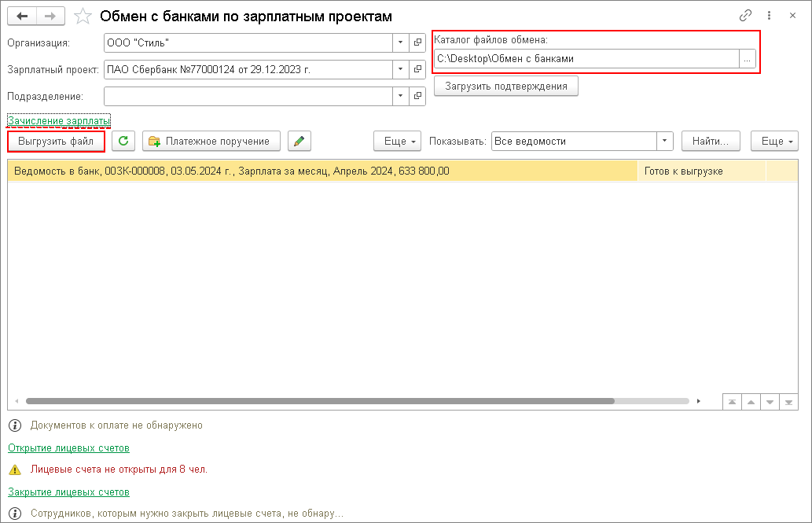Image resolution: width=812 pixels, height=523 pixels.
Task: Click the Лицевые счета не открыты для 8 чел. warning
Action: [119, 470]
